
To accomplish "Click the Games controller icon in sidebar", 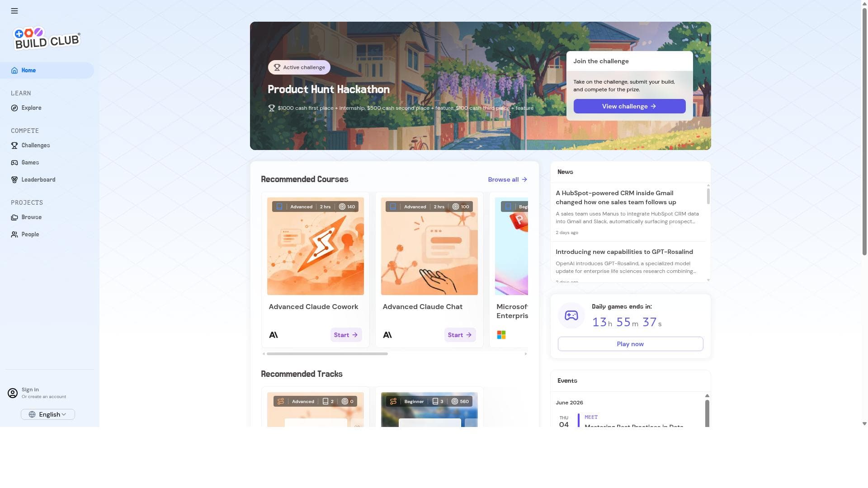I will pyautogui.click(x=14, y=163).
